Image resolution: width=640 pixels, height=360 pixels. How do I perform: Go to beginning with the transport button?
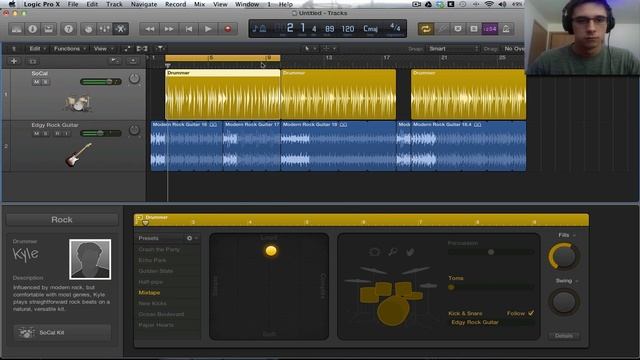189,29
